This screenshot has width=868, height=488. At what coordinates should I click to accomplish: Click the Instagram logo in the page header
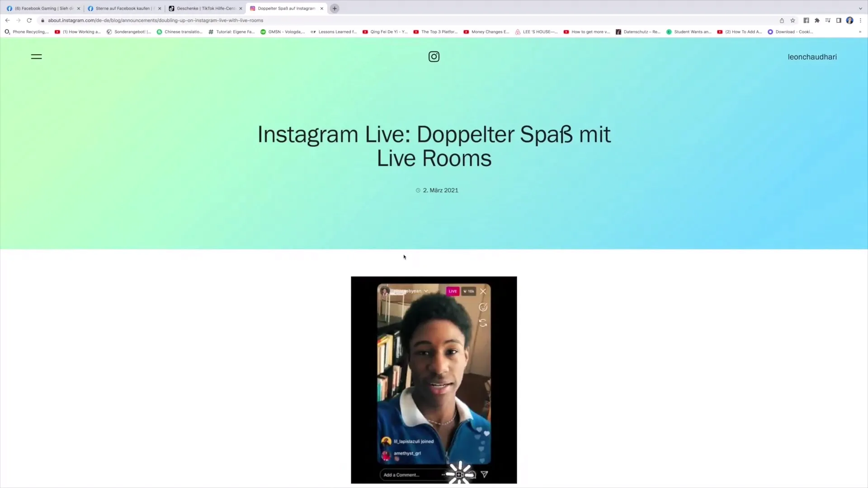click(x=434, y=57)
